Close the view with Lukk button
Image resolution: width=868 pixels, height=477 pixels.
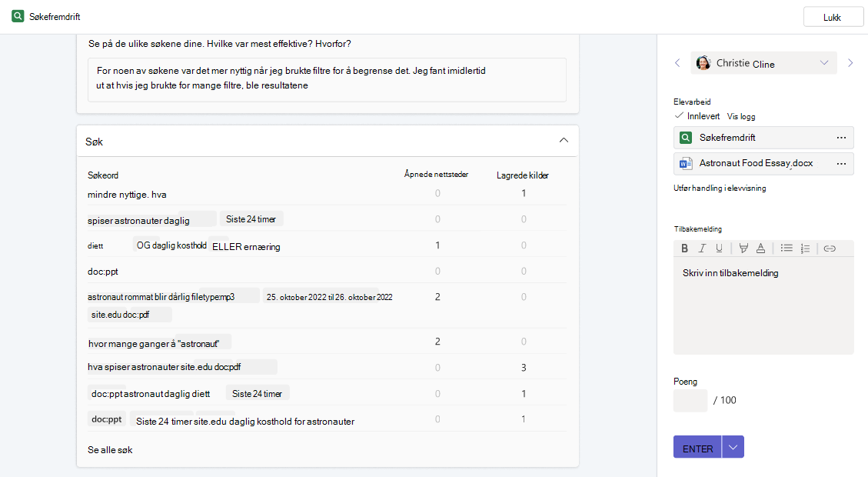[x=833, y=17]
